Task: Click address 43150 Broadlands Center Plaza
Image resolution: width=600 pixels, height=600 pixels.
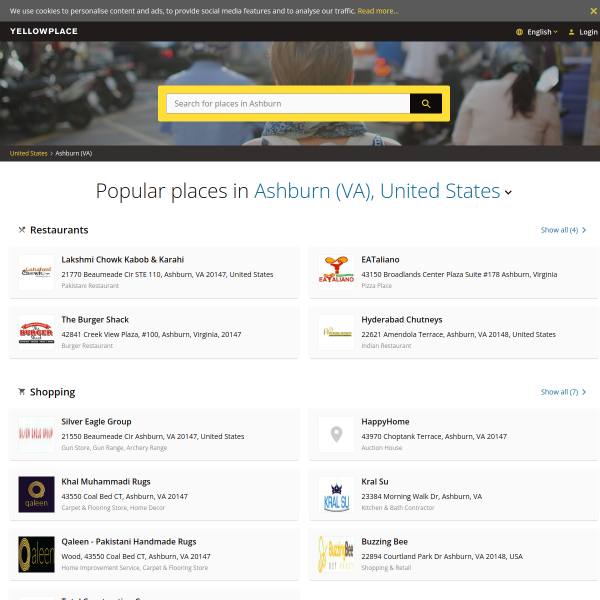Action: pyautogui.click(x=459, y=274)
